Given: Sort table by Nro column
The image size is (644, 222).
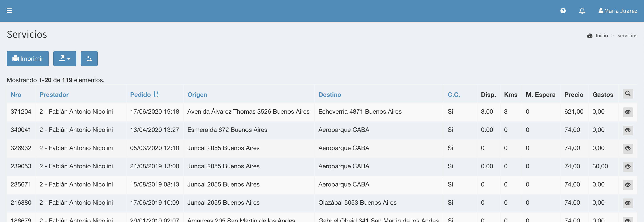Looking at the screenshot, I should (16, 95).
